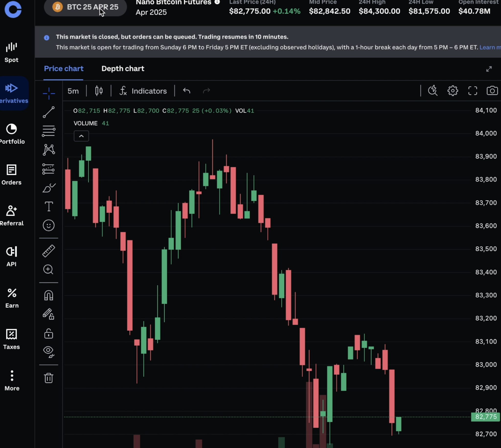This screenshot has width=501, height=448.
Task: Select the brush drawing tool
Action: (49, 188)
